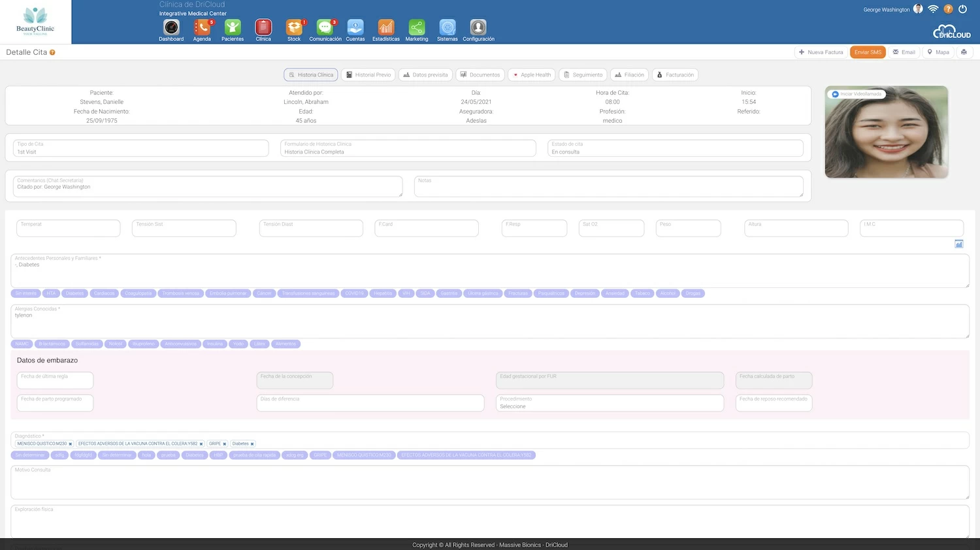This screenshot has width=980, height=550.
Task: Click the power logout icon
Action: [x=962, y=9]
